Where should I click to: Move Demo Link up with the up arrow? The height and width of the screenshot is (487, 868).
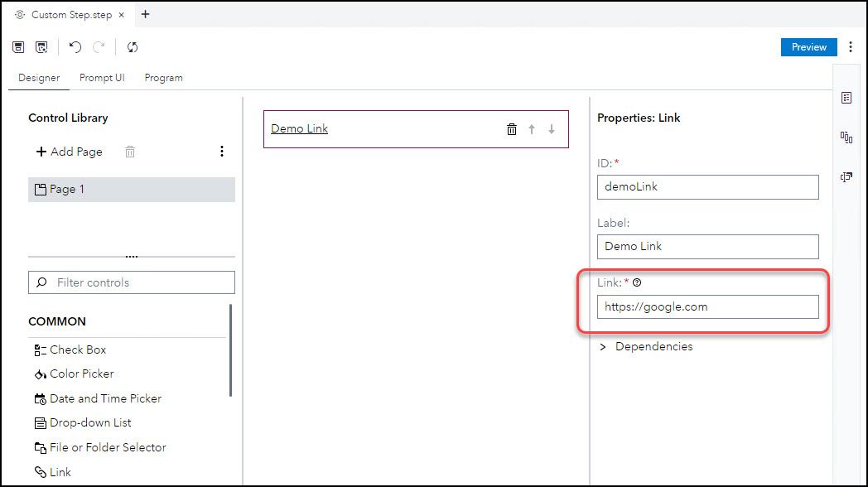point(532,128)
